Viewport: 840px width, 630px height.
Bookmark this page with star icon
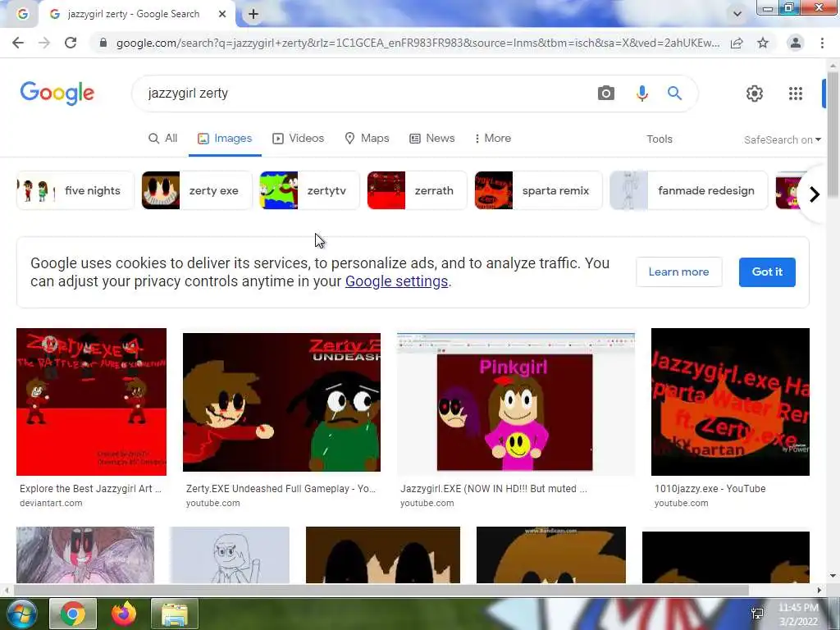coord(763,43)
